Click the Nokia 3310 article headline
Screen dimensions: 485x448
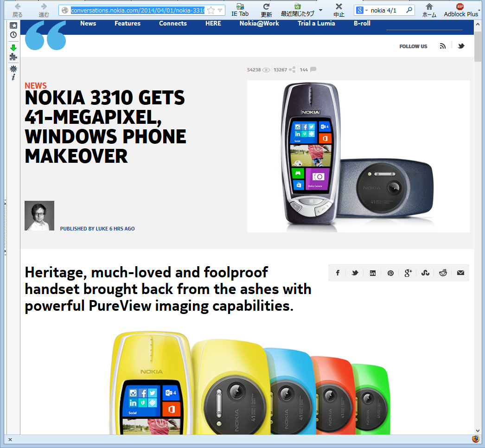[x=105, y=127]
